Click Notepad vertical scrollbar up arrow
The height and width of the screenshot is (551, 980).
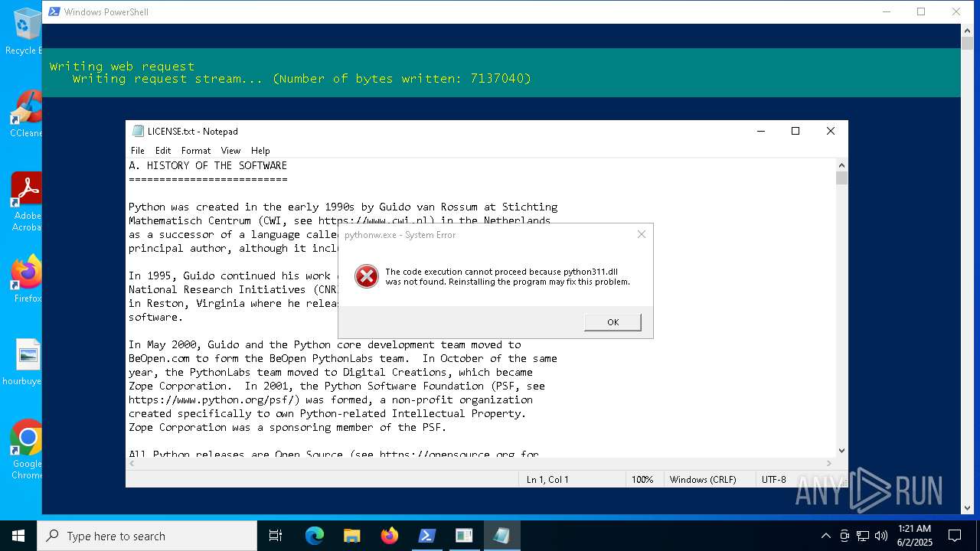841,165
